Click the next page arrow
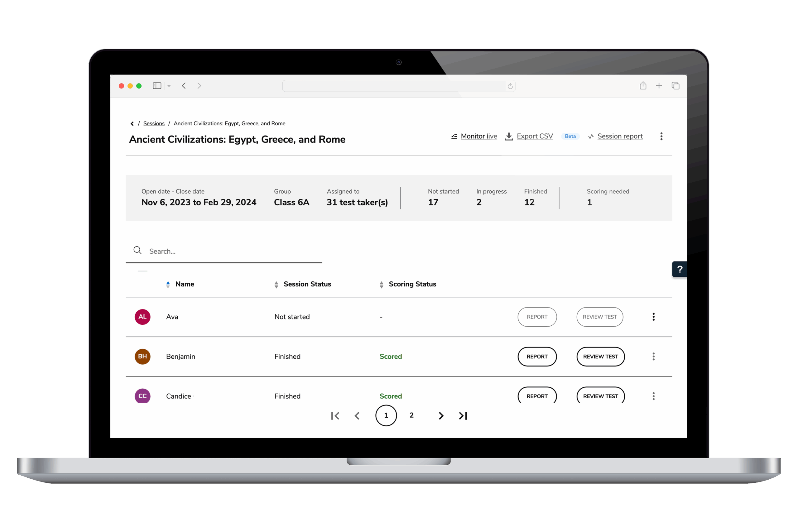The image size is (798, 532). (x=441, y=416)
